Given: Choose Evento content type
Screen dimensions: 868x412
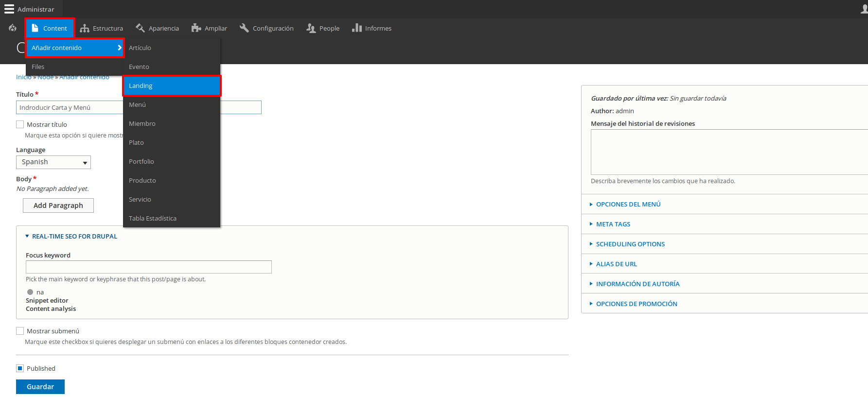Looking at the screenshot, I should click(172, 67).
